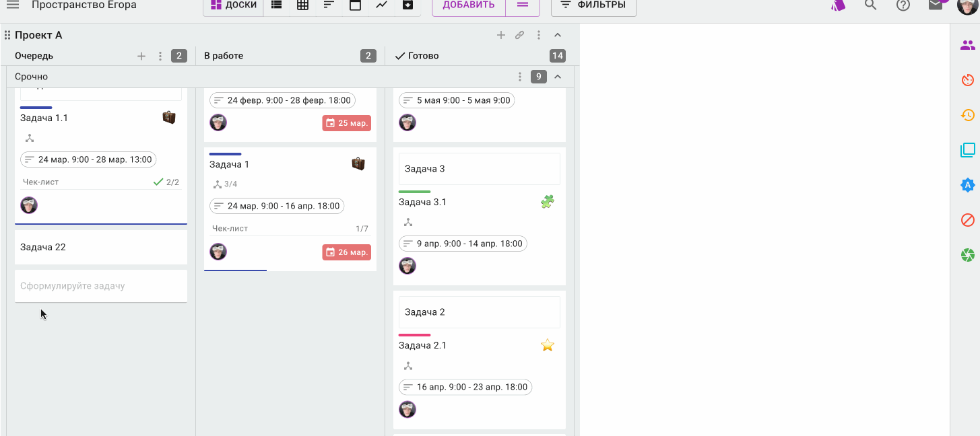Open the calendar view

(355, 5)
